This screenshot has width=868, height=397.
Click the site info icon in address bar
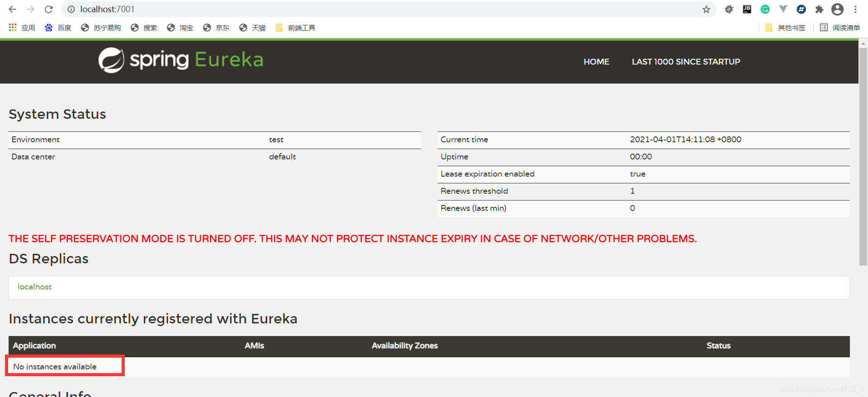click(71, 9)
